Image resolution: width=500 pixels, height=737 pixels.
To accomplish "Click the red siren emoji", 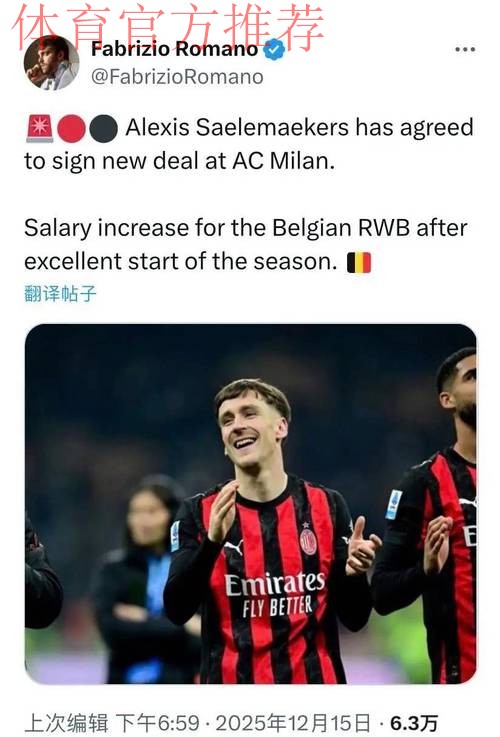I will [39, 128].
